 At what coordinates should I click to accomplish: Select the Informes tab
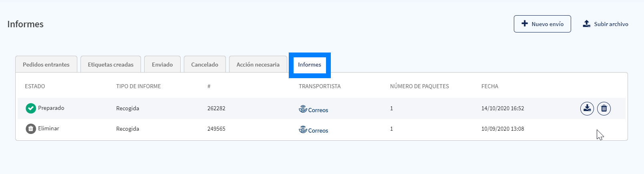310,65
